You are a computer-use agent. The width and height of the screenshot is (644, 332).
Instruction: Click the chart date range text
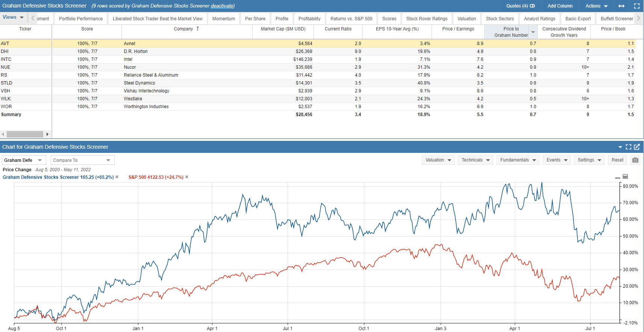tap(63, 170)
